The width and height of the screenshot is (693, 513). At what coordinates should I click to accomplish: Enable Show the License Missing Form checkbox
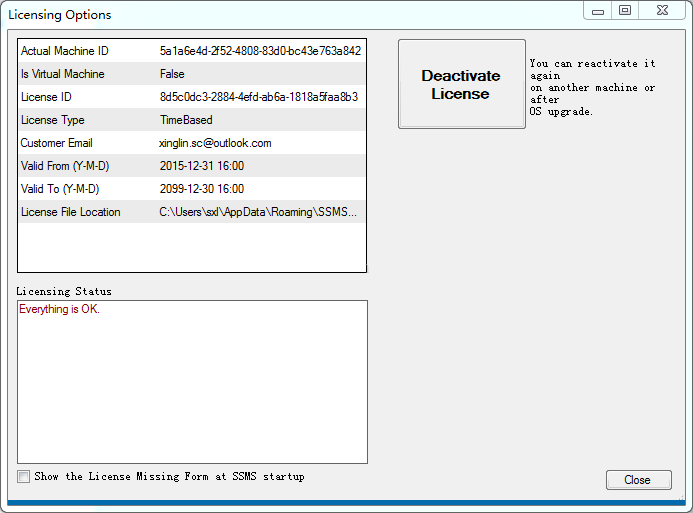pos(23,476)
